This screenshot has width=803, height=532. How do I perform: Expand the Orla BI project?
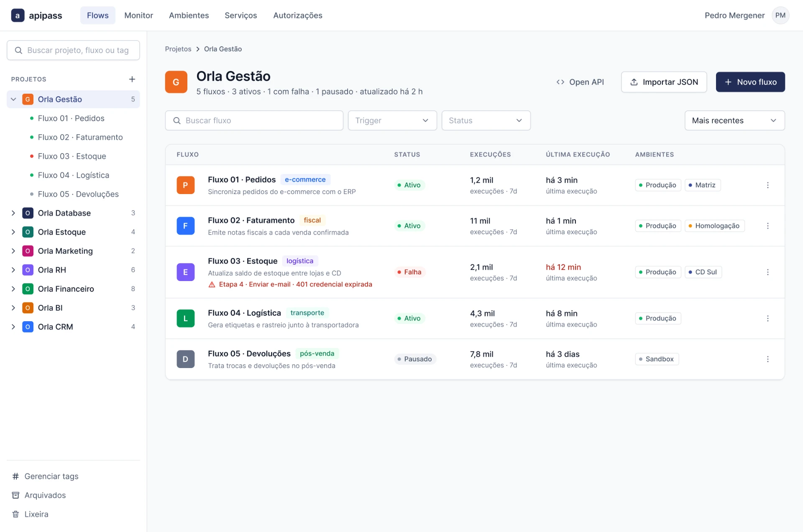[13, 308]
